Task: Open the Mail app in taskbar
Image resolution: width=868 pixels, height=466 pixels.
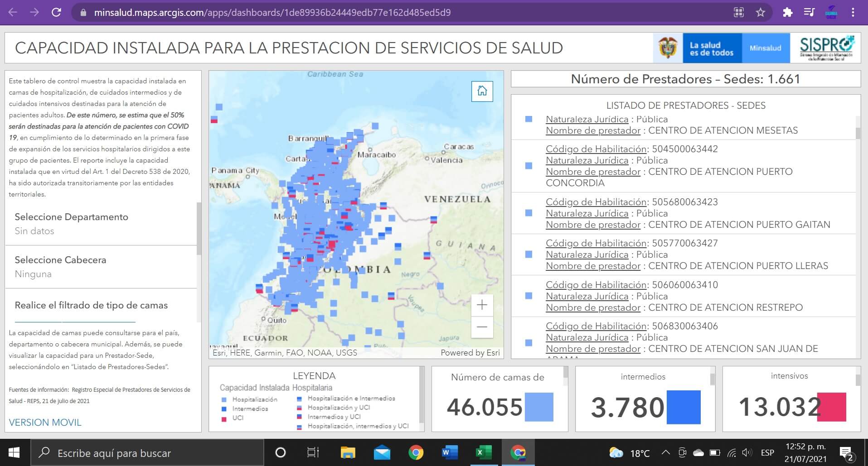Action: click(382, 452)
